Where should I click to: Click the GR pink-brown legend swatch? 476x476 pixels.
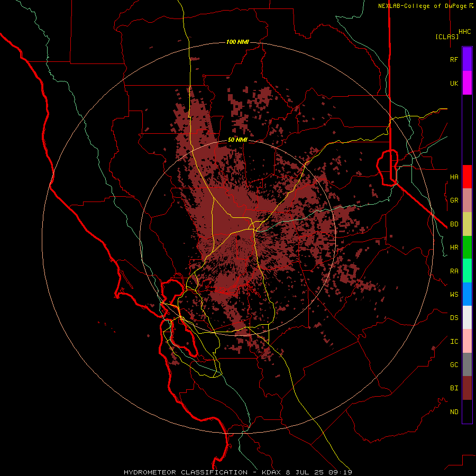[x=467, y=200]
